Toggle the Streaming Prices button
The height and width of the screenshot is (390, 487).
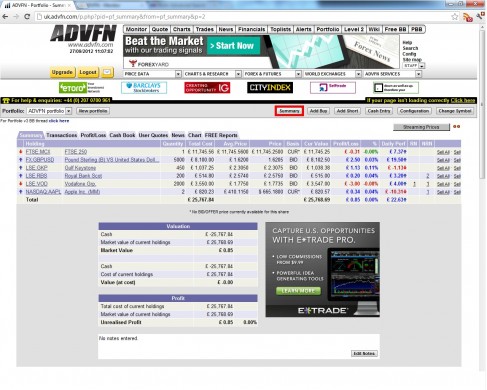pos(421,127)
